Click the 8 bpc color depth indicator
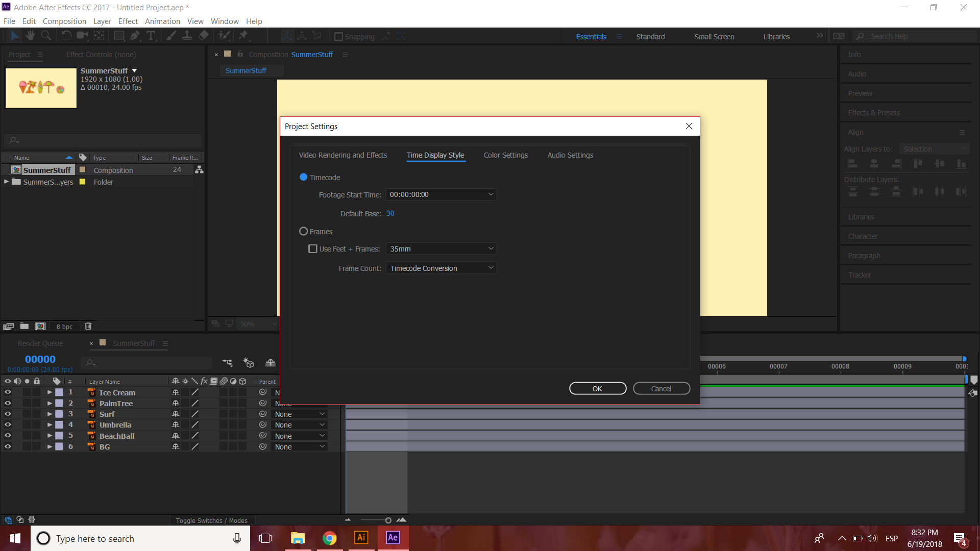Viewport: 980px width, 551px height. point(64,325)
